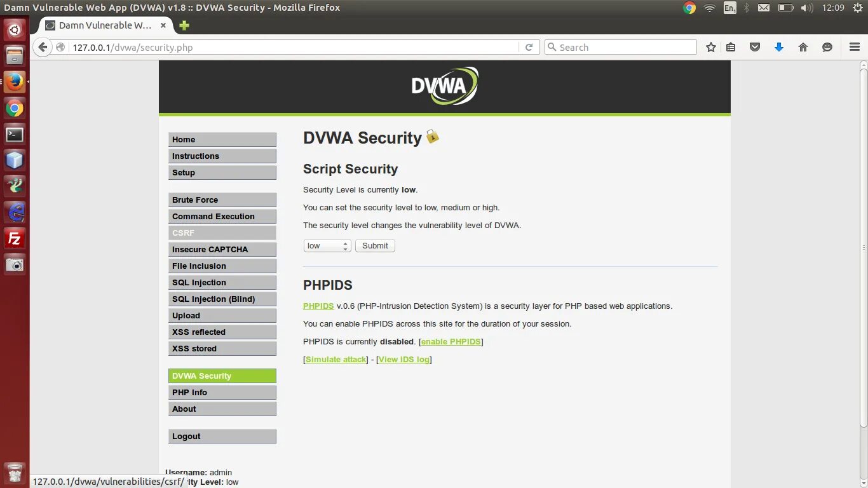Open the system power gear menu

click(857, 8)
